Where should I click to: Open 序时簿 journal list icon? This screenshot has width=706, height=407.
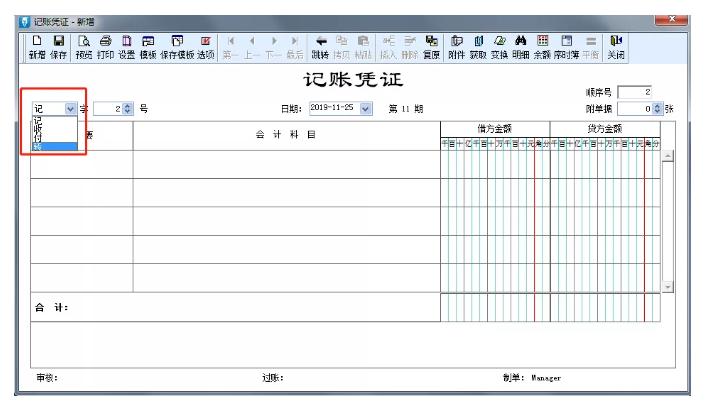click(566, 47)
